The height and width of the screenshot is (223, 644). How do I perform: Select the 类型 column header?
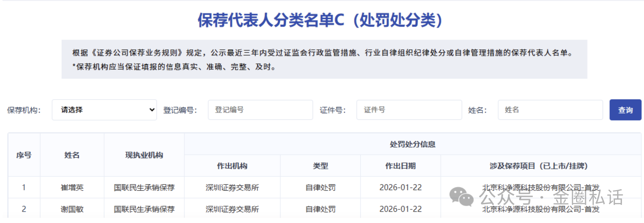click(x=320, y=166)
